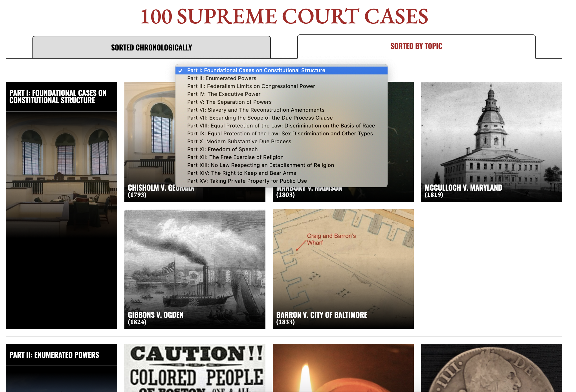Choose Part IV: The Executive Power option
576x392 pixels.
click(x=281, y=94)
